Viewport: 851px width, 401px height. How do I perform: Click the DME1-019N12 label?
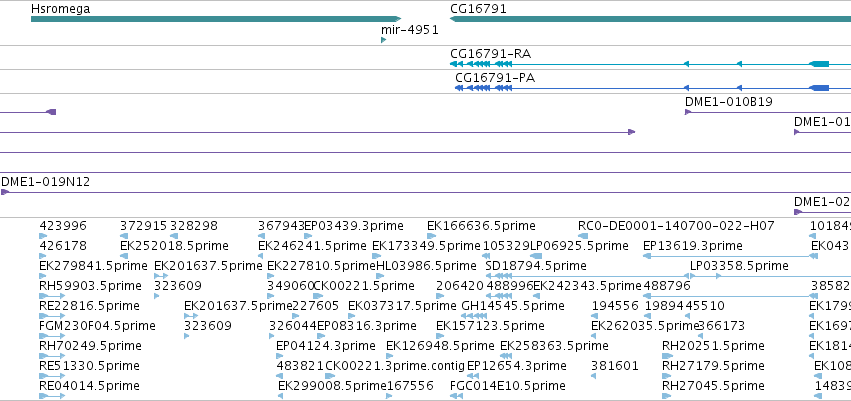[46, 182]
